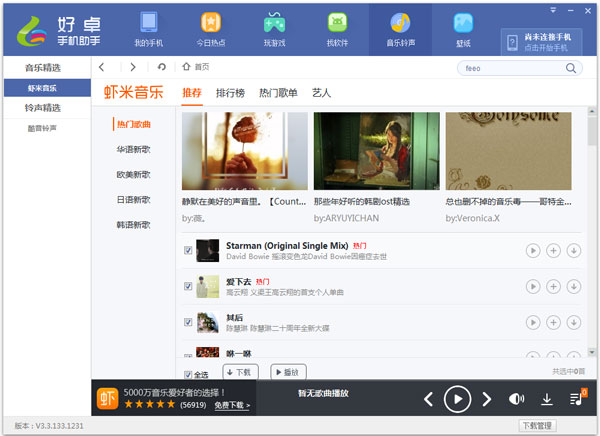This screenshot has width=600, height=436.
Task: Click the player download icon
Action: [x=547, y=399]
